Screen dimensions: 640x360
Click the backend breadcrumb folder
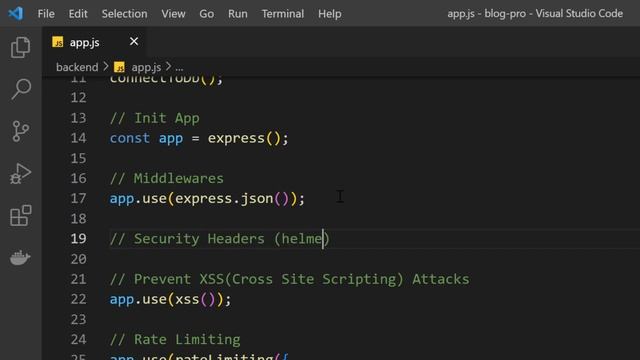(77, 67)
